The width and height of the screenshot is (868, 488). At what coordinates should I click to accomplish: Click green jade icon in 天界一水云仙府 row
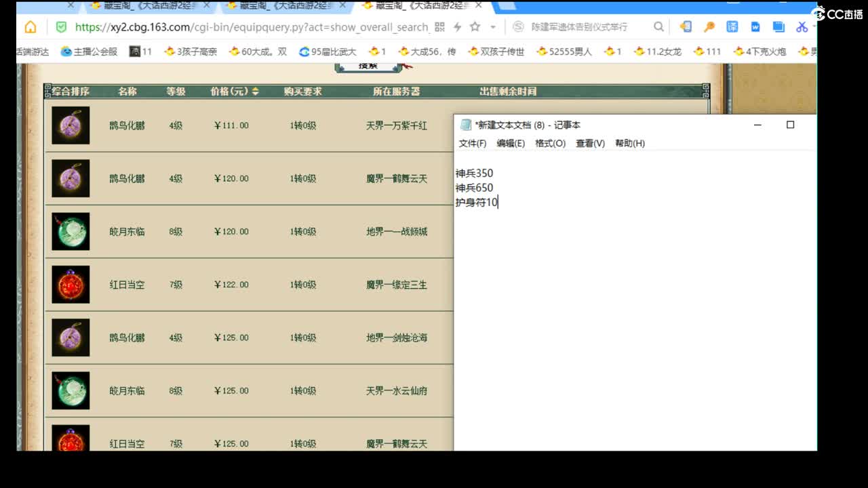[71, 390]
